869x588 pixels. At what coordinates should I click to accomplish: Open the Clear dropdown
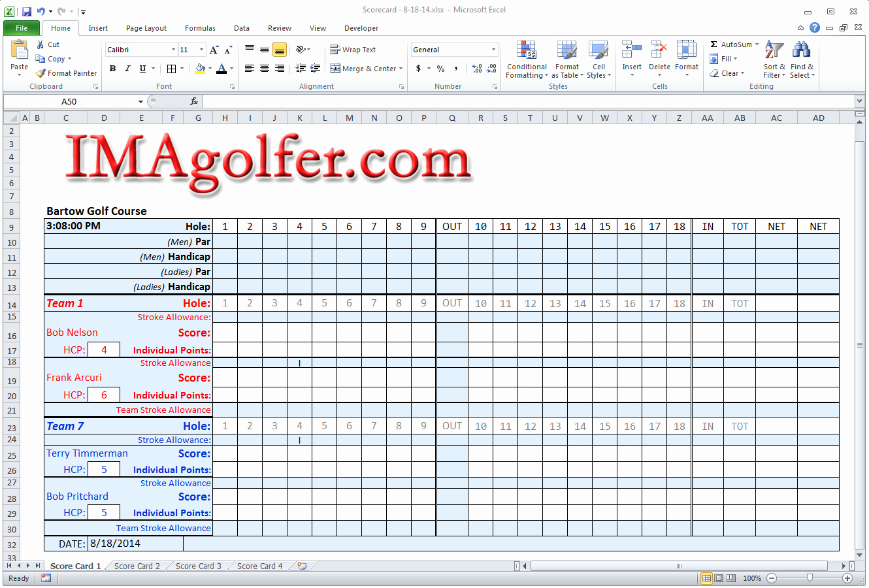727,73
